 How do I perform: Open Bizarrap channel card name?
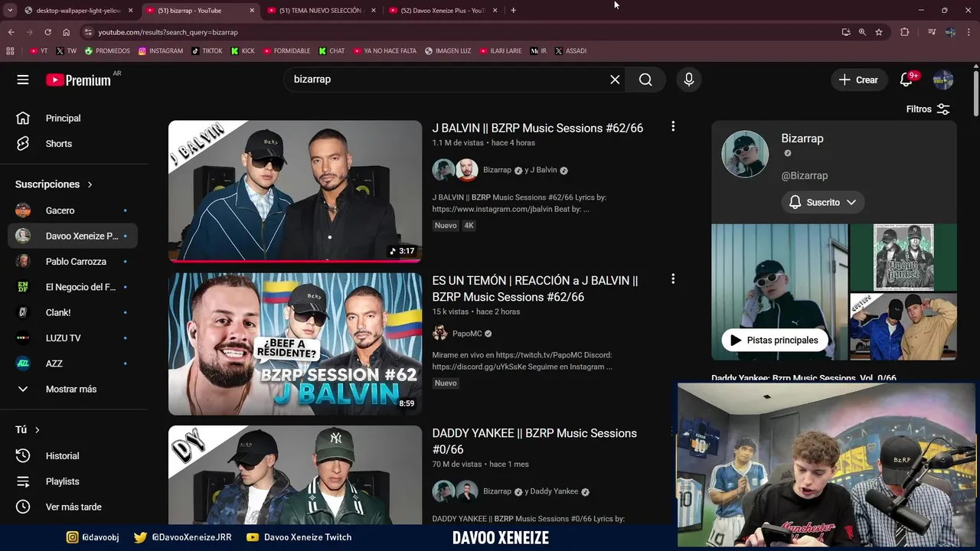click(802, 139)
